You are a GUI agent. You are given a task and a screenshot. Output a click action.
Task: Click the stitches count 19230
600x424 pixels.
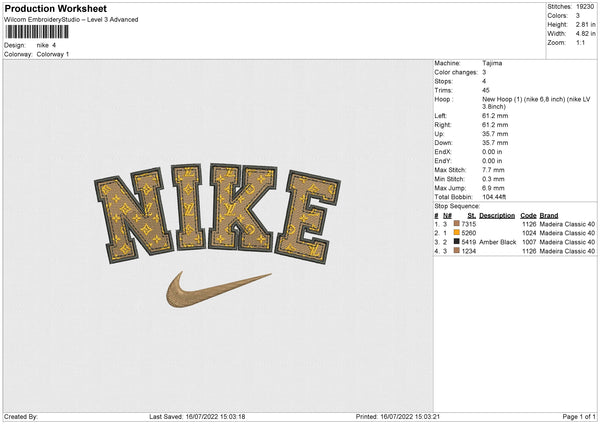pyautogui.click(x=585, y=7)
